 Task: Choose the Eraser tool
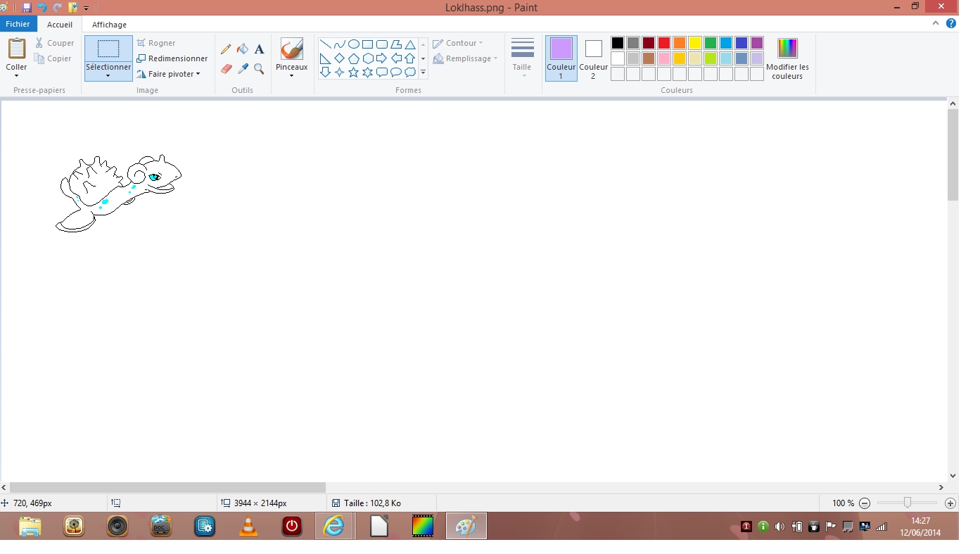point(226,68)
